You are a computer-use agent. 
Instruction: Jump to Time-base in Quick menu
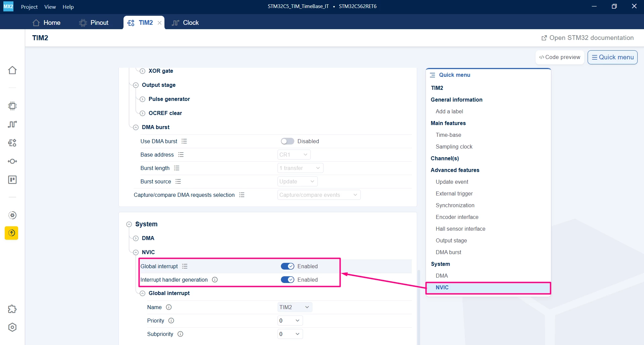coord(448,135)
